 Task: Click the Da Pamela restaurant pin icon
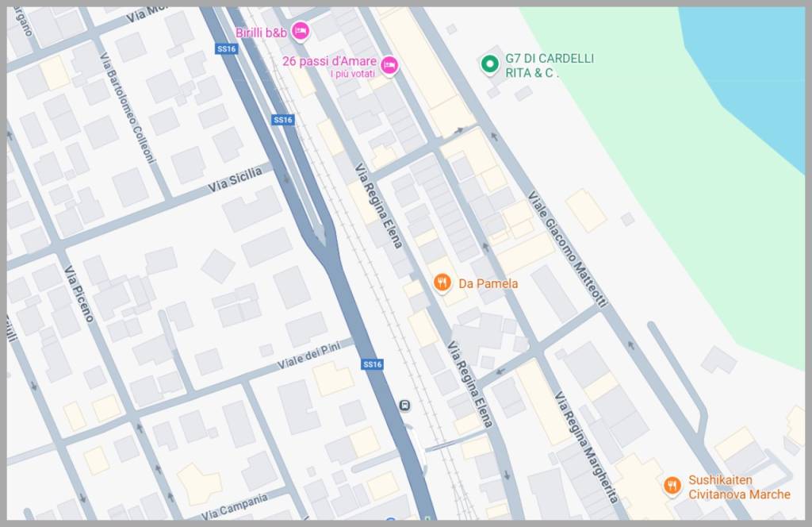(x=442, y=283)
